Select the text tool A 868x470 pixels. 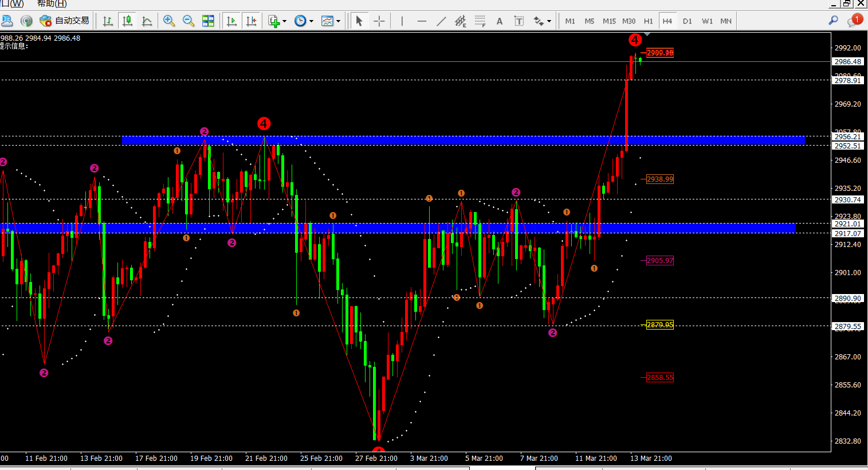(x=500, y=21)
